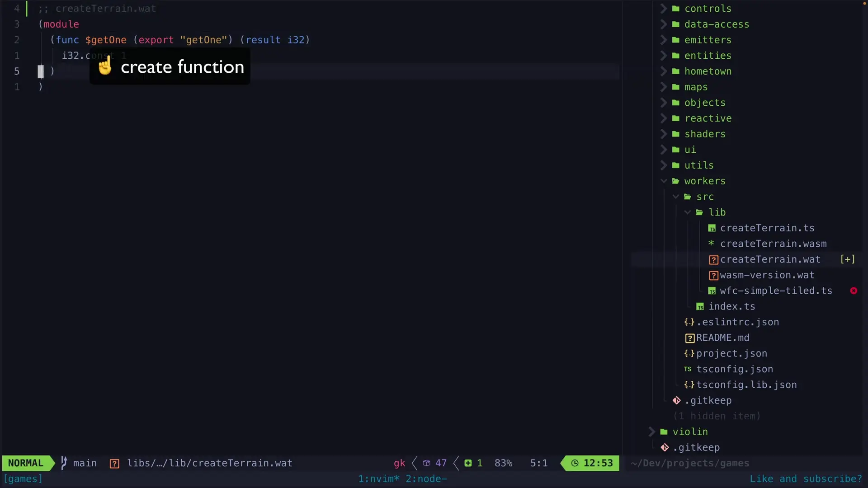Click the git icon beside bottom .gitkeep
This screenshot has height=488, width=868.
[665, 448]
